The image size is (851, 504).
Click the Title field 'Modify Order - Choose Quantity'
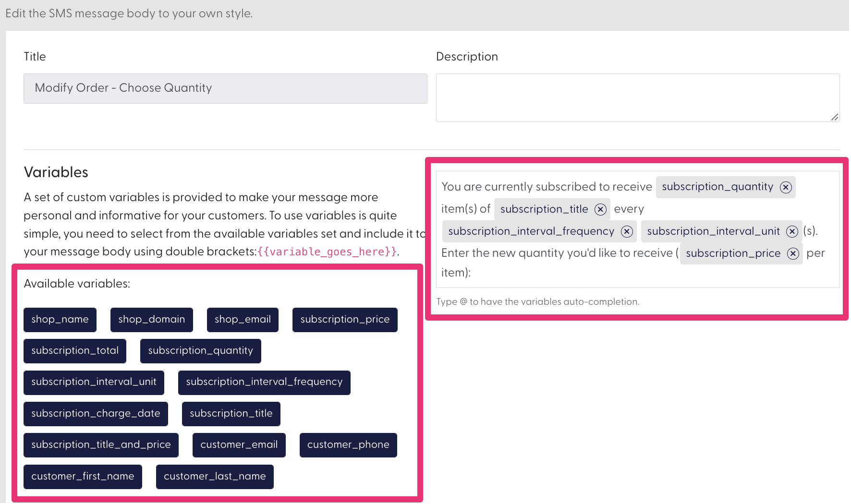(x=225, y=88)
